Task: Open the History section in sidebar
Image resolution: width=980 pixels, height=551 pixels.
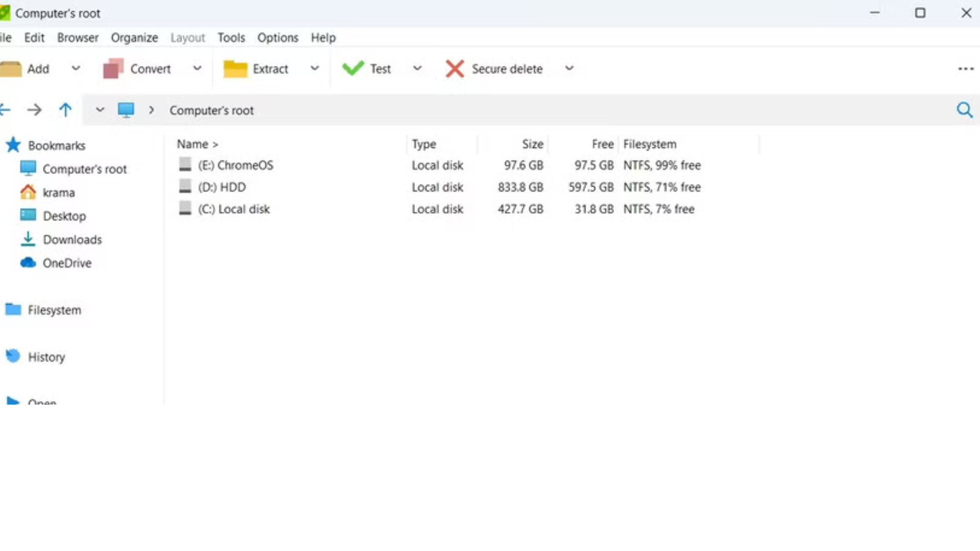Action: click(47, 357)
